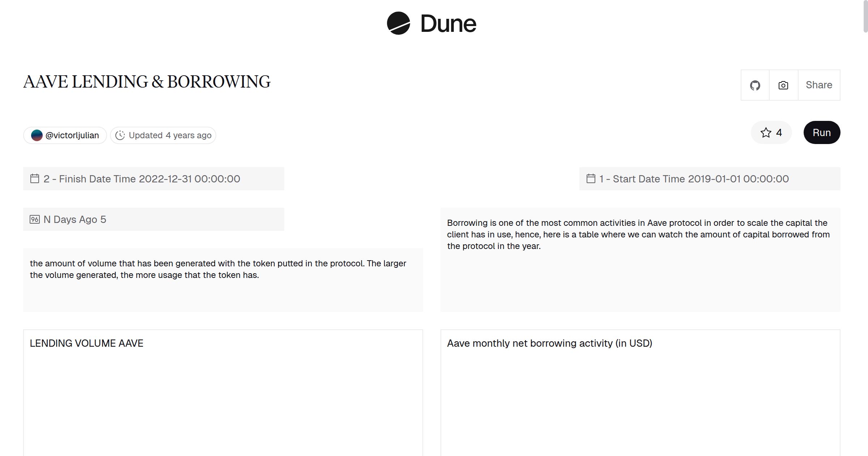Image resolution: width=868 pixels, height=456 pixels.
Task: Click the calendar icon on Finish Date Time
Action: coord(34,178)
